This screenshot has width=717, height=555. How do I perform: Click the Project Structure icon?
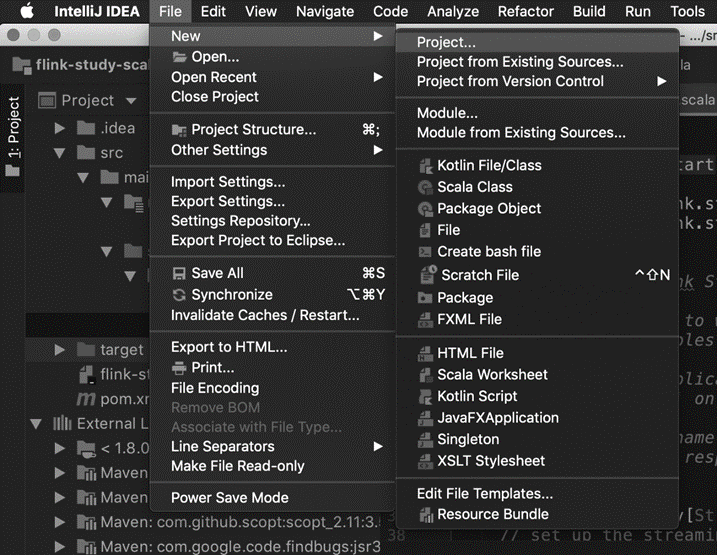[x=179, y=130]
